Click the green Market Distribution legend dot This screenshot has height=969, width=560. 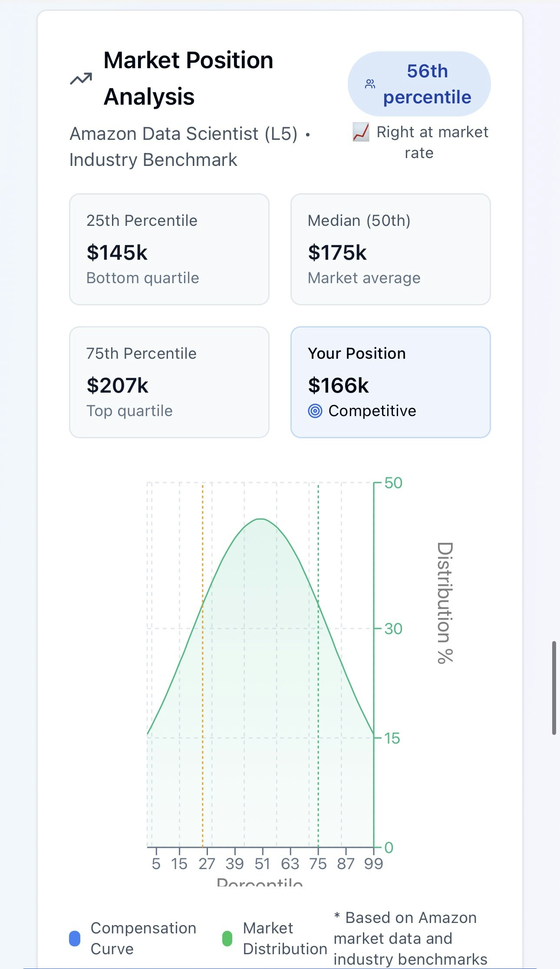tap(227, 938)
